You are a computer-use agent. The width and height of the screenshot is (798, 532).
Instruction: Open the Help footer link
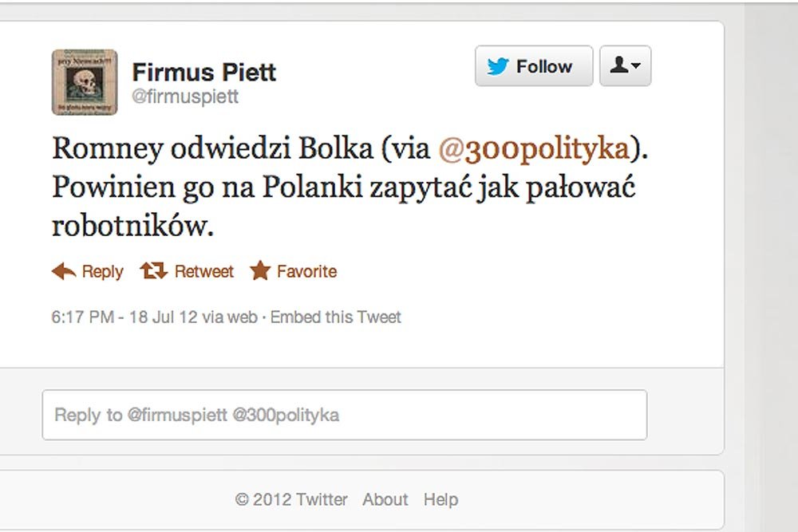440,500
